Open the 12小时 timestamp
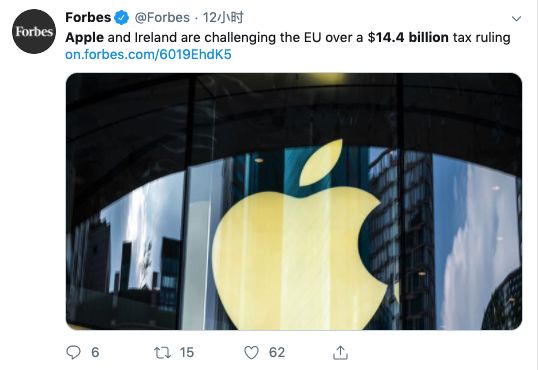This screenshot has width=539, height=370. 223,17
